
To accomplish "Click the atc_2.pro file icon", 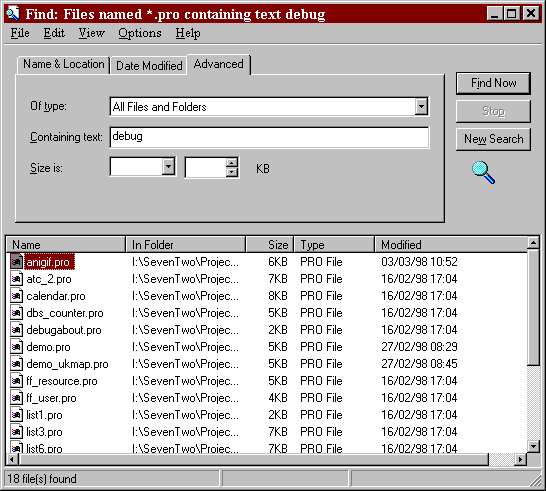I will pos(16,279).
